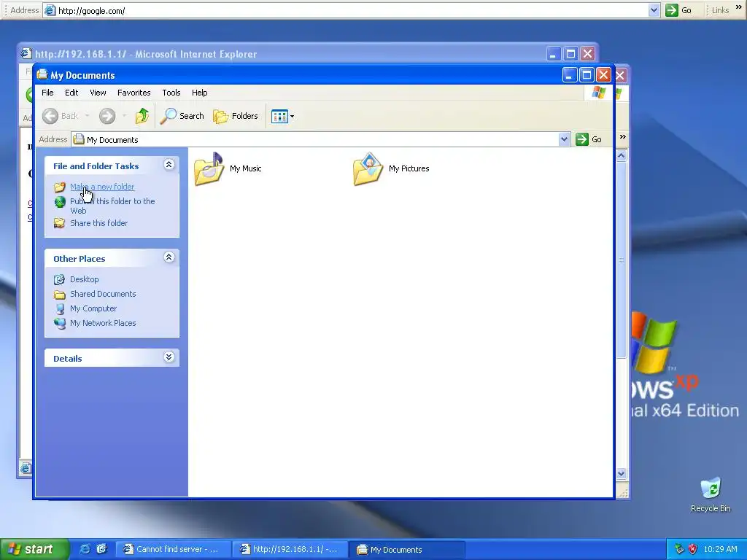Click Publish this folder to the Web
The height and width of the screenshot is (560, 747).
point(112,206)
